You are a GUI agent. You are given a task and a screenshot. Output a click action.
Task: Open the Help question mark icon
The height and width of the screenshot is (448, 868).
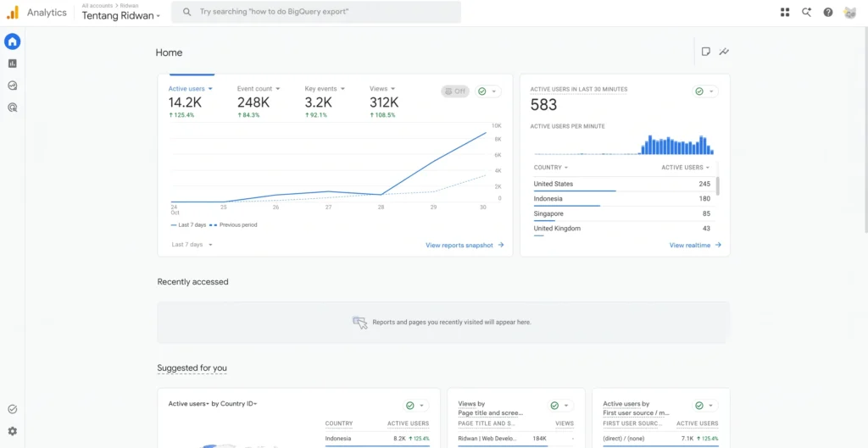[x=828, y=12]
